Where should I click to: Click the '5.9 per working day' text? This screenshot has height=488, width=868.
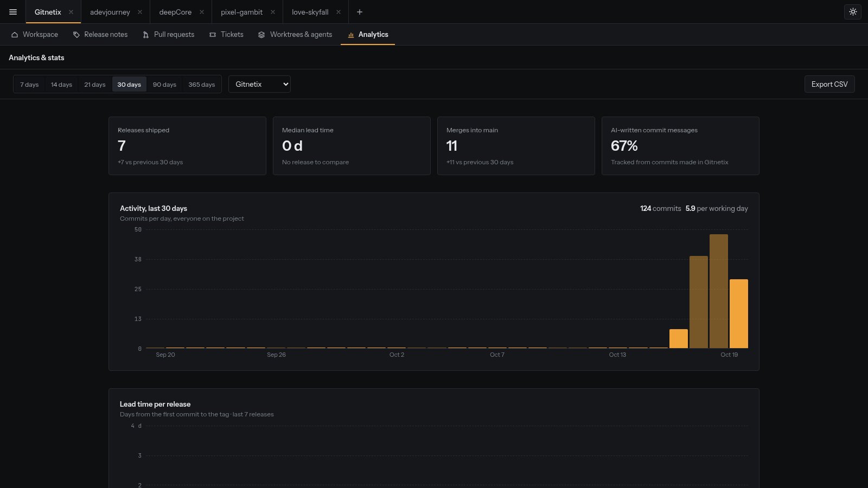(717, 208)
